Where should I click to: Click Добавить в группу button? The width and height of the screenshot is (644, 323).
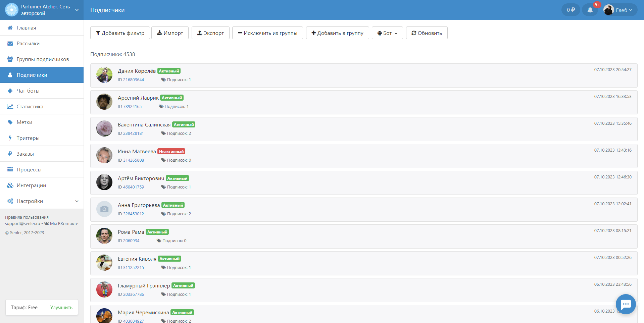pos(337,33)
